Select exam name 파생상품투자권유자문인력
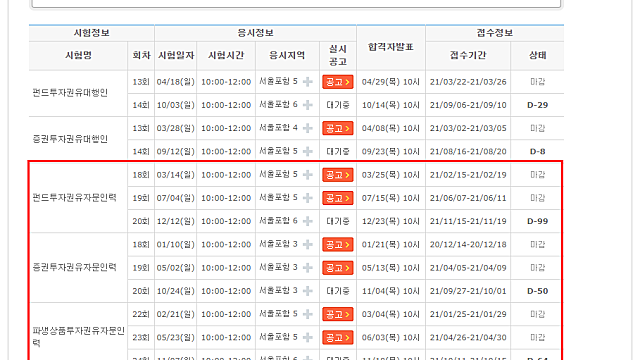 pyautogui.click(x=79, y=337)
